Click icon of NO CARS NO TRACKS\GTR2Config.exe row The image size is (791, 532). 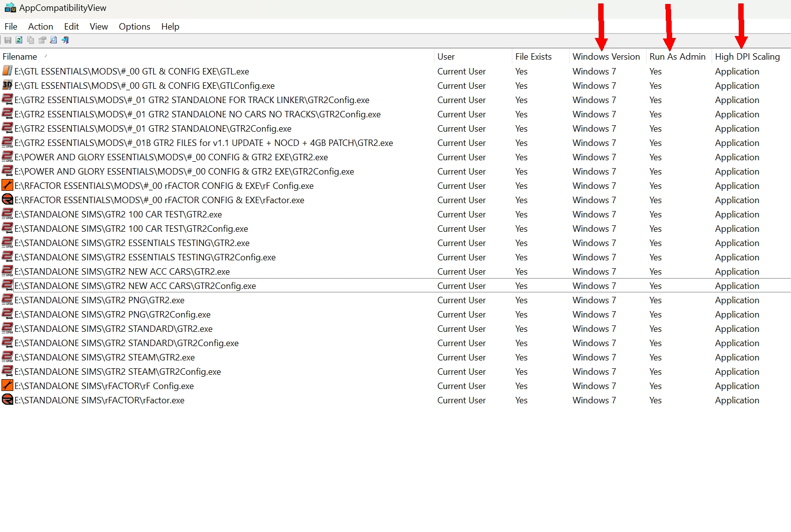pyautogui.click(x=7, y=114)
